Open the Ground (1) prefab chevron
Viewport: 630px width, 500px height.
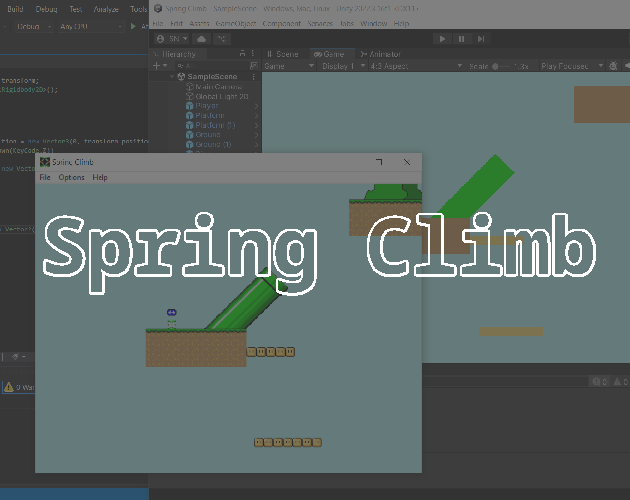[256, 145]
